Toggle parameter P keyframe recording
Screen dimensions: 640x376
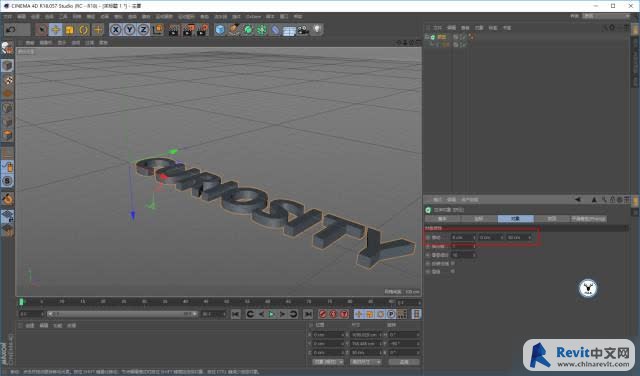pyautogui.click(x=391, y=314)
